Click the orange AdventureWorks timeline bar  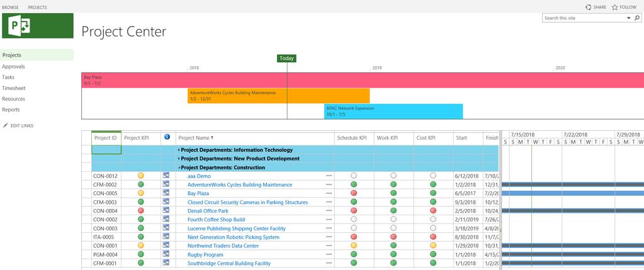pyautogui.click(x=278, y=96)
